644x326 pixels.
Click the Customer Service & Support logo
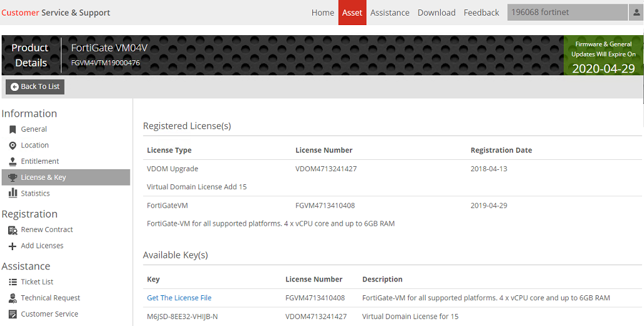56,13
